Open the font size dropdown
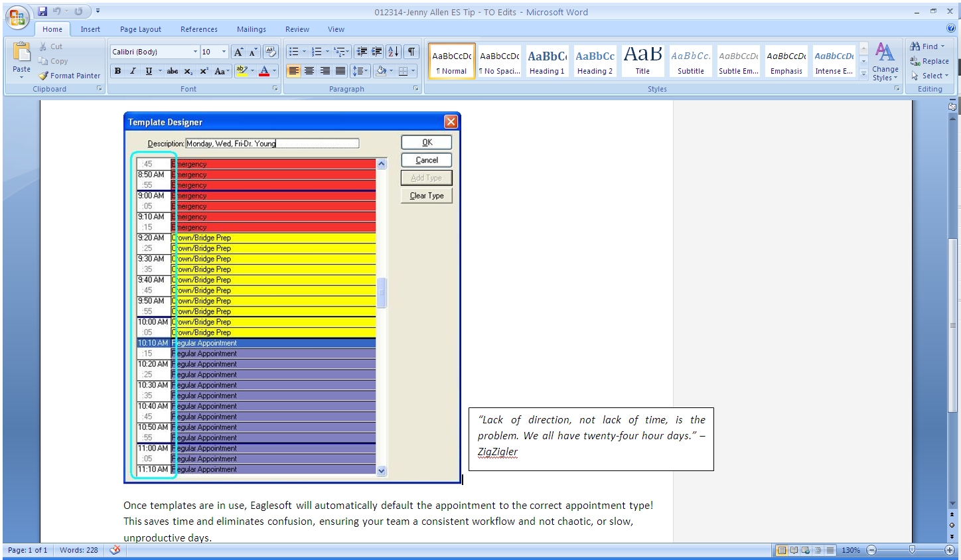The image size is (961, 560). pos(224,52)
